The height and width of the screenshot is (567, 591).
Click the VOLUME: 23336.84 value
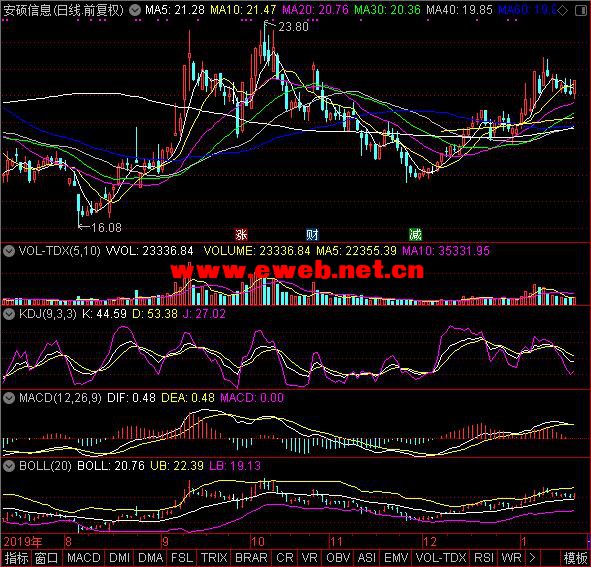257,251
